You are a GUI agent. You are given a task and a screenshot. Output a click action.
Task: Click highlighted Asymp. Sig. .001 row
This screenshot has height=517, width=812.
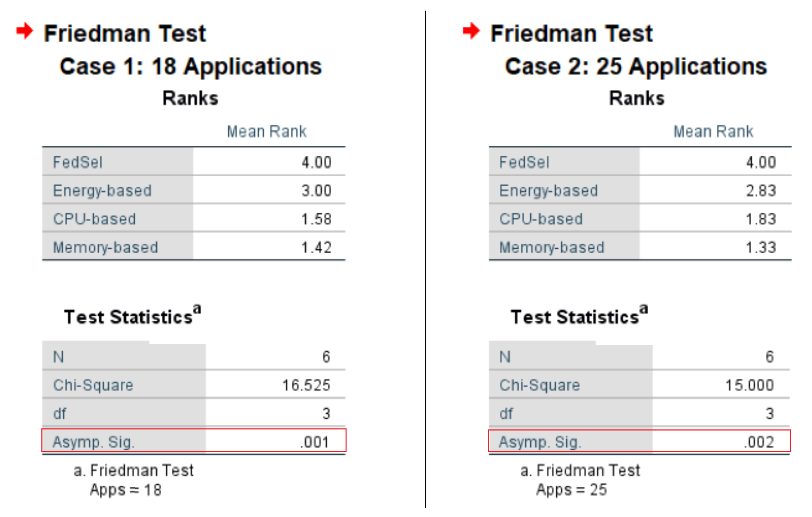tap(194, 440)
